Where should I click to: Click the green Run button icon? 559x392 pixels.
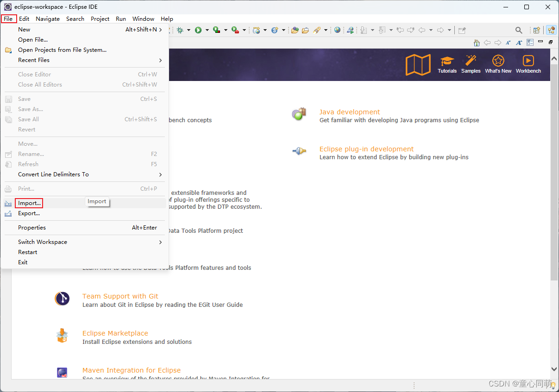point(198,30)
